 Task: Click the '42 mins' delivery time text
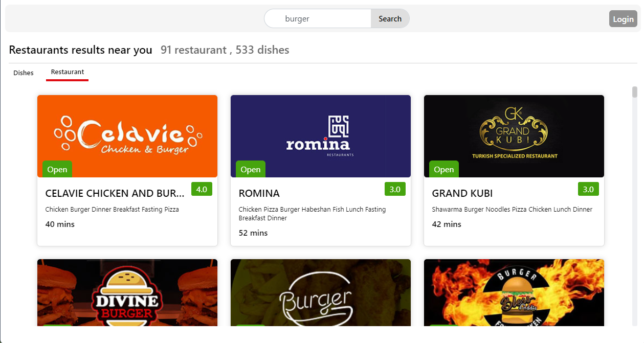(447, 224)
